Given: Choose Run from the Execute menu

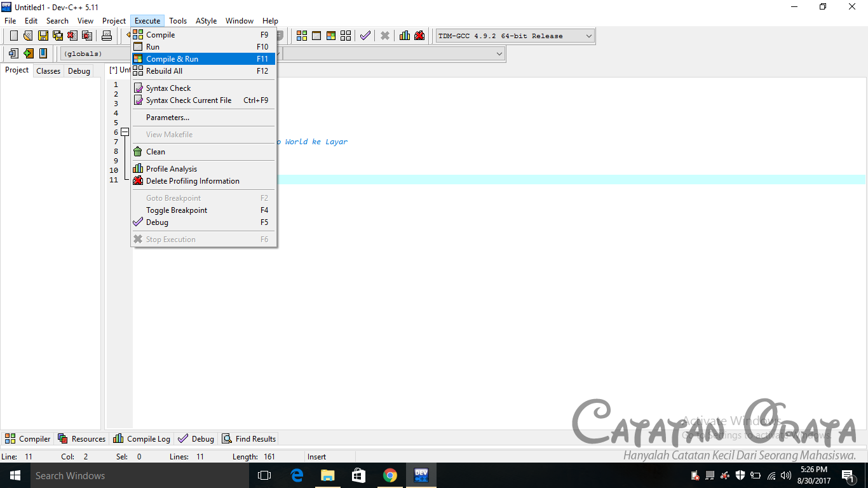Looking at the screenshot, I should [203, 47].
